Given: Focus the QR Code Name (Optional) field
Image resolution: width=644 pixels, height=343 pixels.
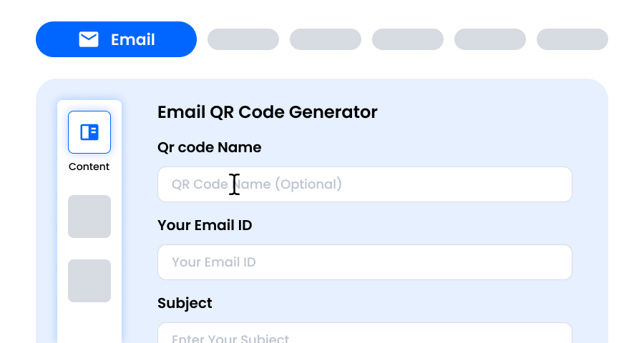Looking at the screenshot, I should (365, 184).
